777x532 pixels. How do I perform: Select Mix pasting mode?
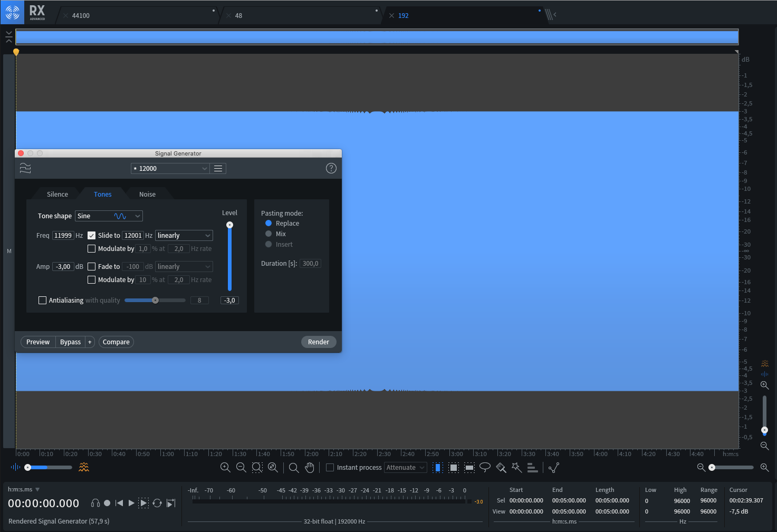(268, 234)
